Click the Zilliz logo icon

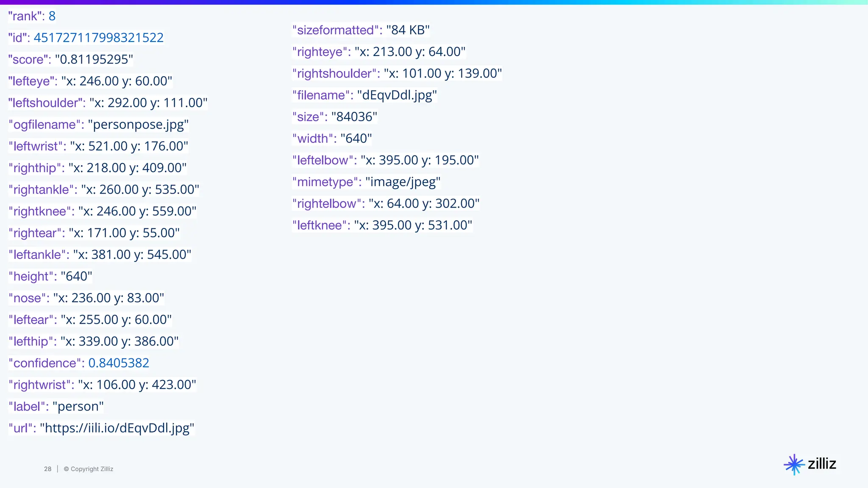794,465
